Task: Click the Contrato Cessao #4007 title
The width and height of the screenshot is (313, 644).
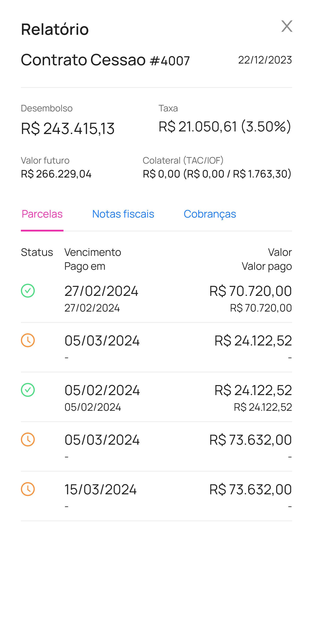Action: click(x=105, y=60)
